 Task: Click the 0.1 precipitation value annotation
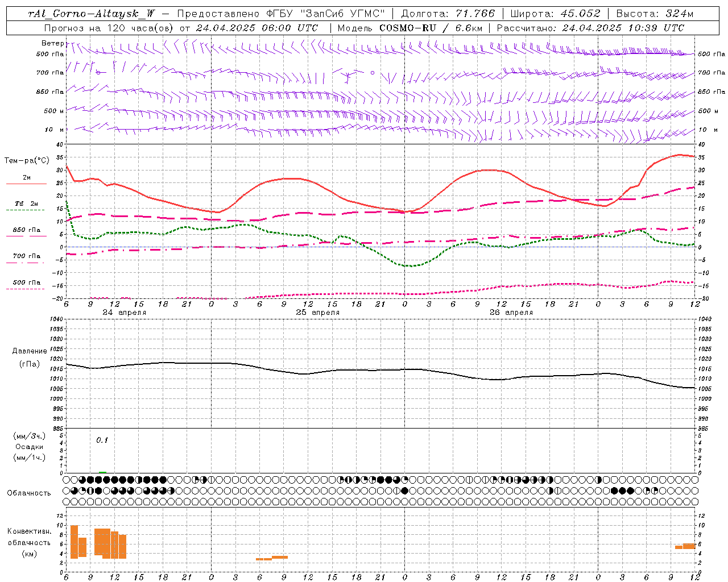click(x=102, y=440)
